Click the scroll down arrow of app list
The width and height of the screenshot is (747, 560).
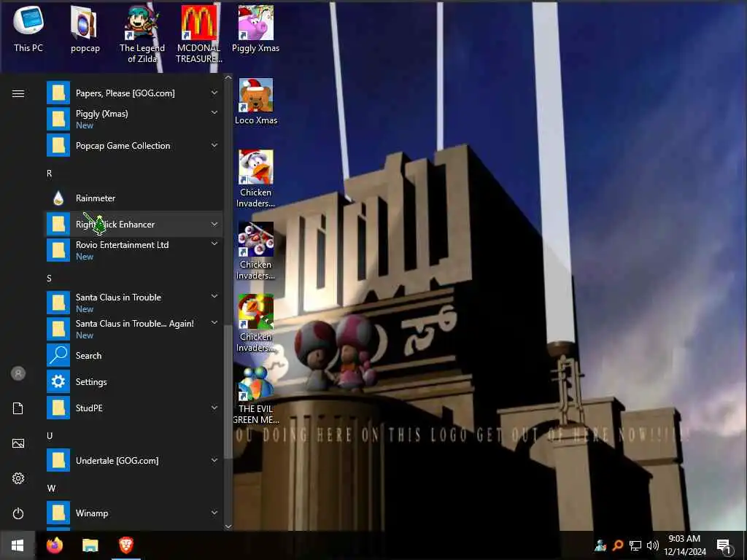[228, 526]
